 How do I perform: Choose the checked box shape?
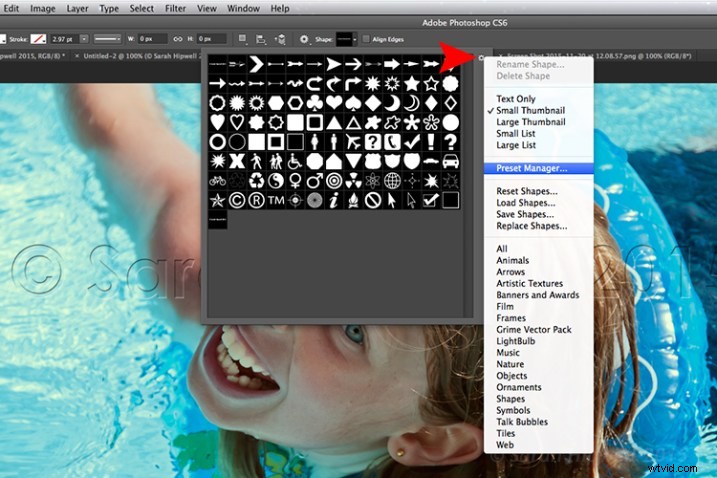[x=431, y=200]
